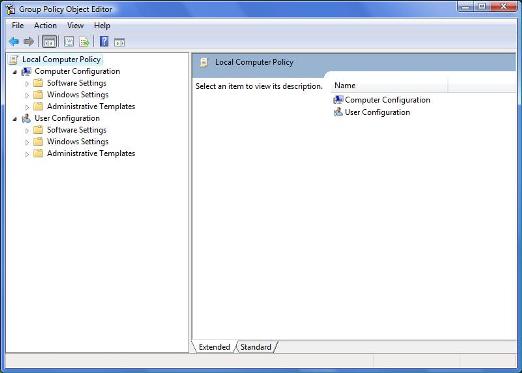The height and width of the screenshot is (373, 522).
Task: Open the File menu
Action: 17,25
